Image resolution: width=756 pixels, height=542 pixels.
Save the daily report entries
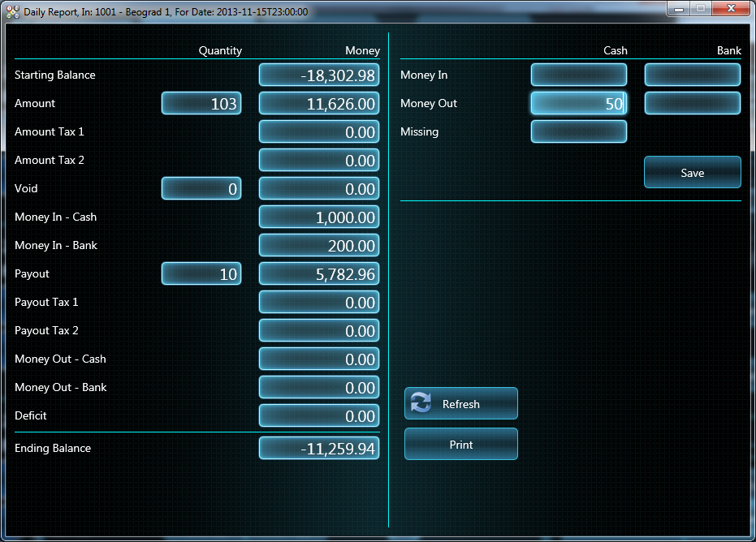[693, 173]
